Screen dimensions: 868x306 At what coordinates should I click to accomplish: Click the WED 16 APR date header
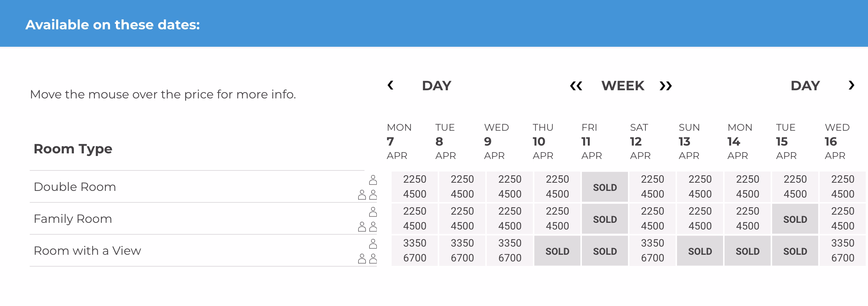point(837,141)
